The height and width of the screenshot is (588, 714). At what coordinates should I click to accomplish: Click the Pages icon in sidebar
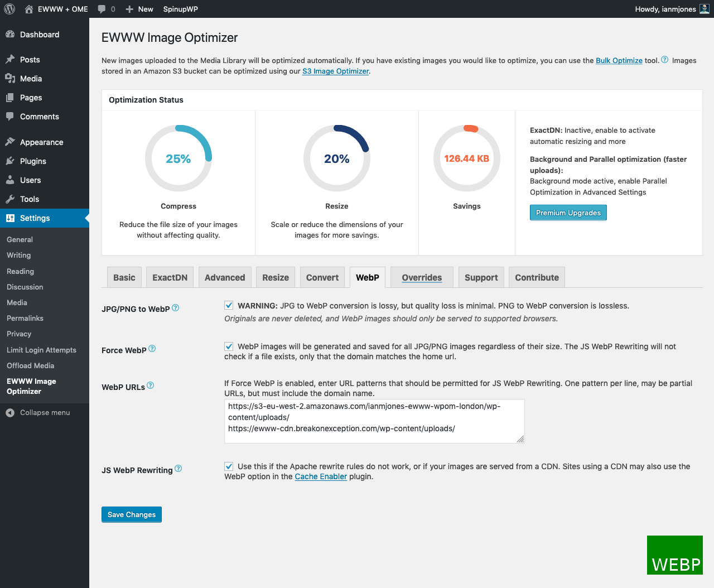click(x=10, y=98)
